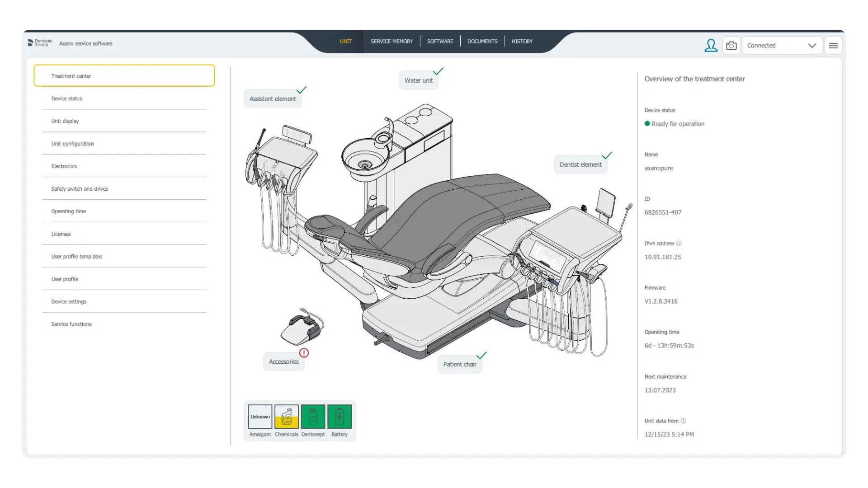Click the IPv4 address info icon
868x488 pixels.
click(679, 244)
